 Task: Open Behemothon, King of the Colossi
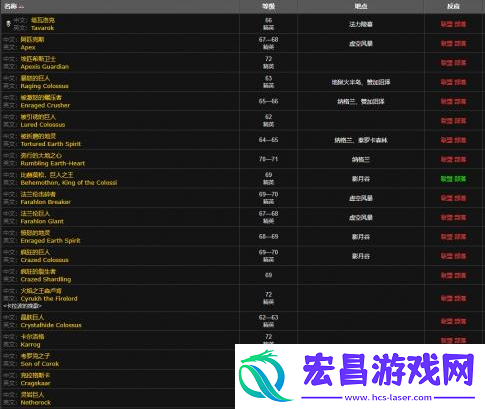click(x=69, y=183)
